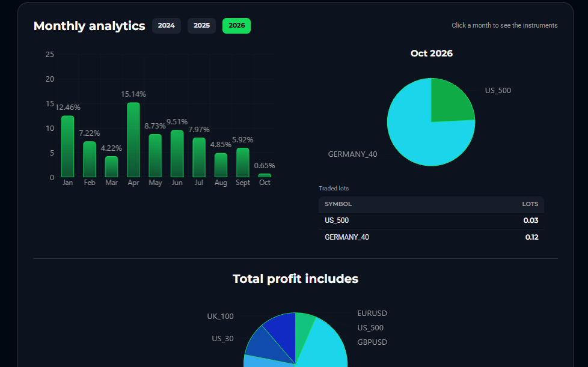Click the UK_100 label on total profit pie
The width and height of the screenshot is (588, 367).
tap(220, 317)
